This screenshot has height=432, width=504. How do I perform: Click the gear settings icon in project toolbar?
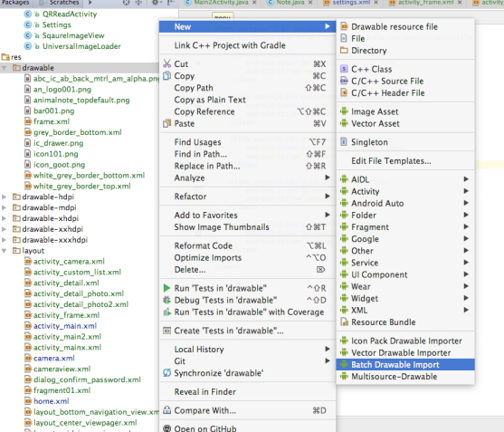(x=155, y=3)
